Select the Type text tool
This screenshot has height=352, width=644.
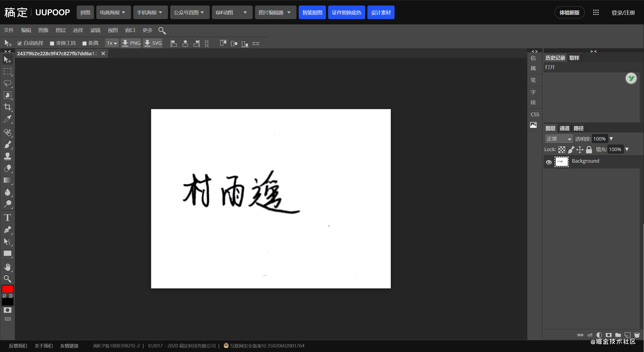pos(8,217)
